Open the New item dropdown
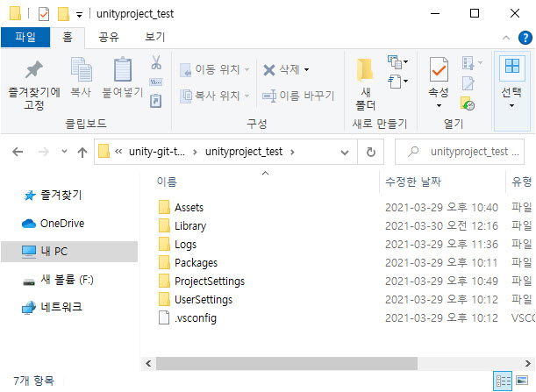Image resolution: width=536 pixels, height=392 pixels. [x=397, y=62]
